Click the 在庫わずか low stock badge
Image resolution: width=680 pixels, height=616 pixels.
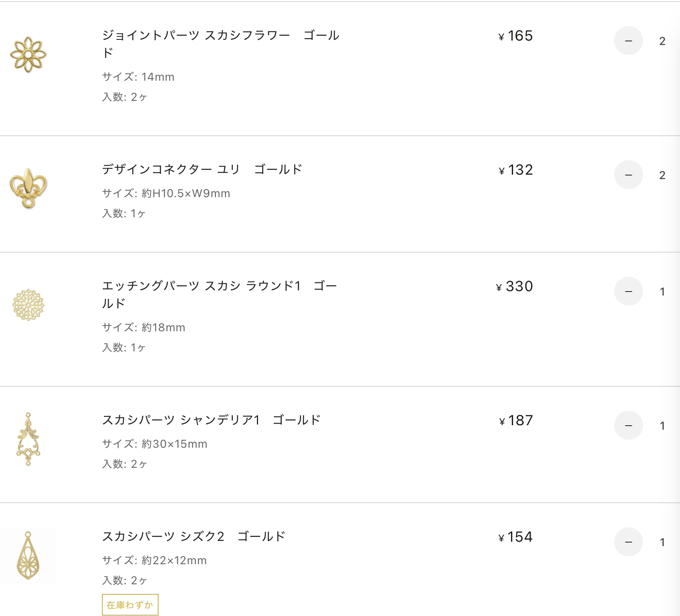click(130, 605)
